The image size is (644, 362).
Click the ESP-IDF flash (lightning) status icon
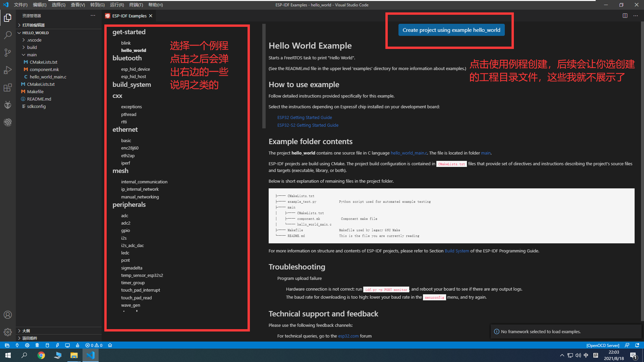[x=57, y=345]
